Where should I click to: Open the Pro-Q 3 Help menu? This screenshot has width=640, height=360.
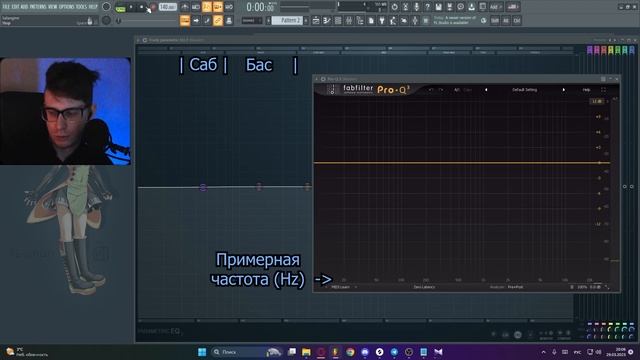[586, 90]
